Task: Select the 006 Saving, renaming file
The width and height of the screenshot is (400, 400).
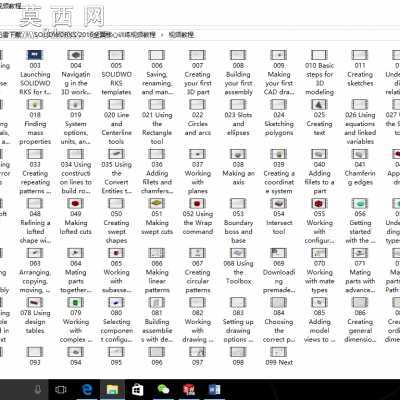Action: (157, 73)
